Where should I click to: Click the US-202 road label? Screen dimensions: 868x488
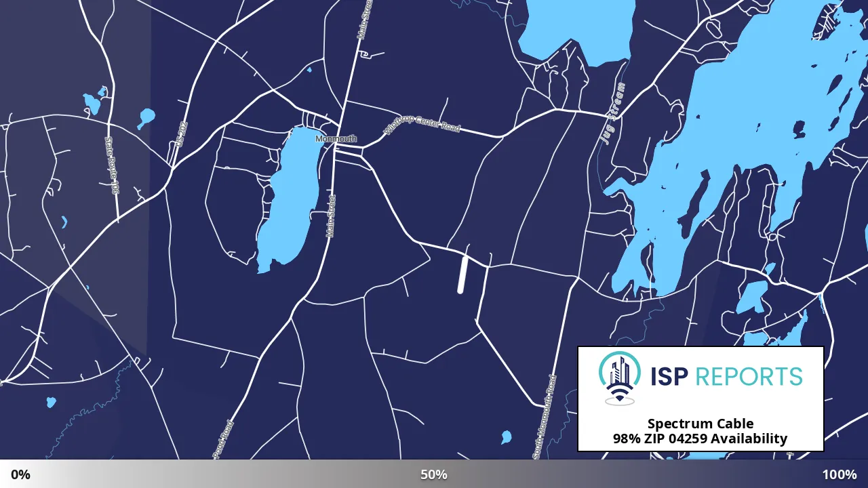pos(180,135)
